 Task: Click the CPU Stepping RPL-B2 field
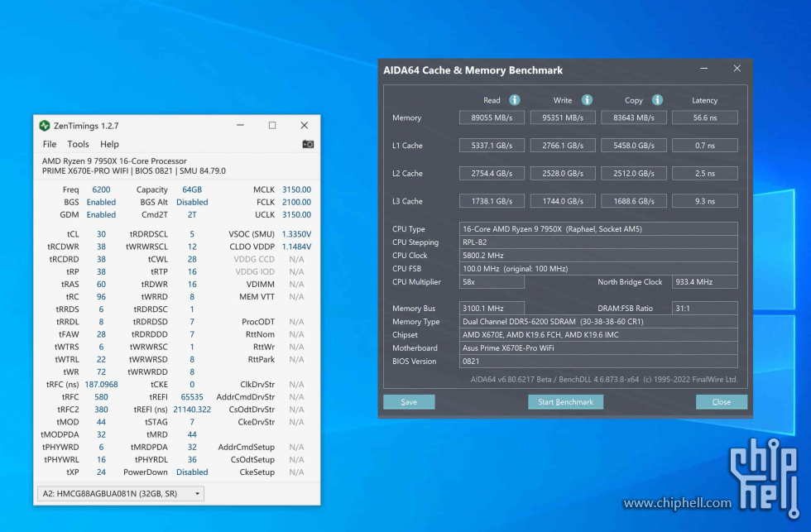click(598, 242)
